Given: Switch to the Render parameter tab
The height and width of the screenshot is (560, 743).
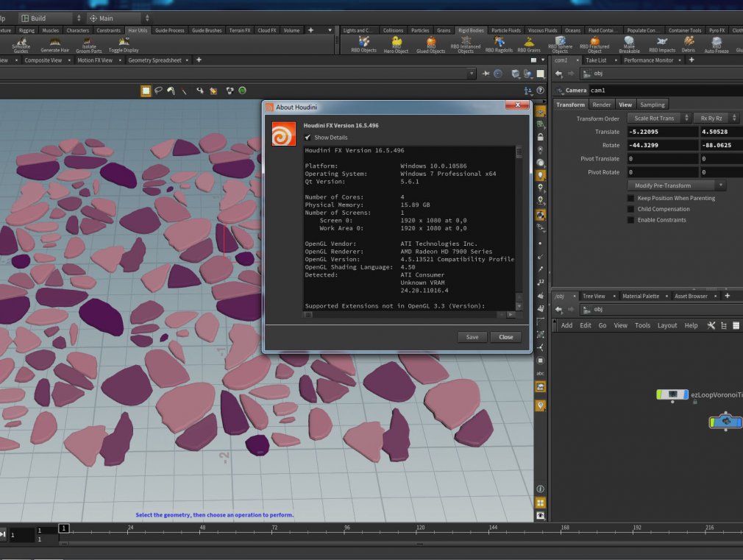Looking at the screenshot, I should pos(601,104).
